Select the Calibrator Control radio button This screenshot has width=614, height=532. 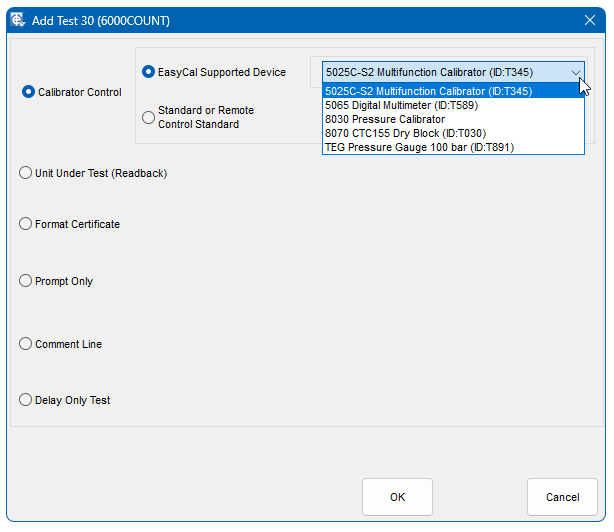[x=28, y=92]
